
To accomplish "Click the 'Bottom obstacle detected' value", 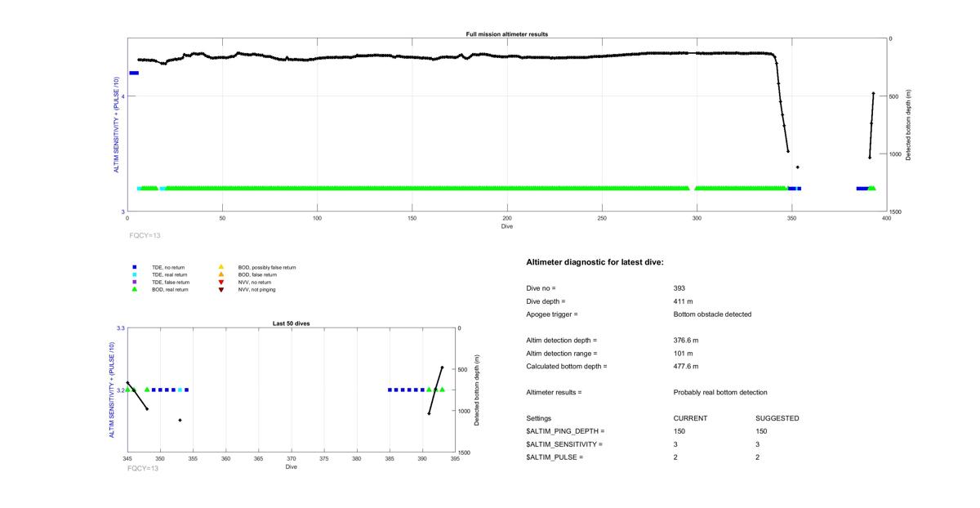I will 712,314.
